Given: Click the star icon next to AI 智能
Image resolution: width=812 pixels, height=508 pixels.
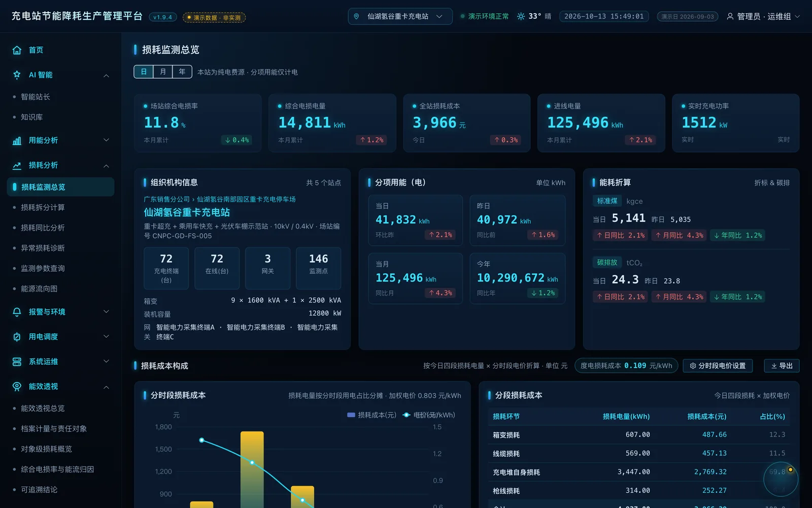Looking at the screenshot, I should (17, 75).
